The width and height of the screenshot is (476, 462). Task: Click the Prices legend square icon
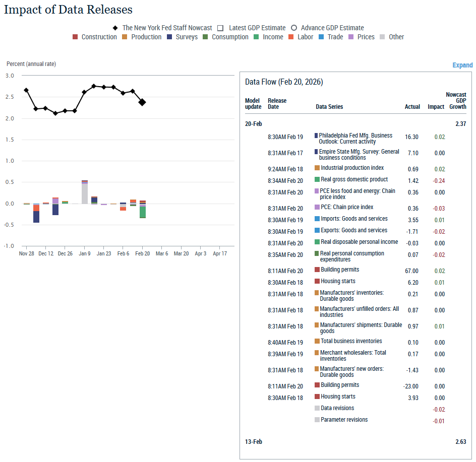(x=351, y=37)
